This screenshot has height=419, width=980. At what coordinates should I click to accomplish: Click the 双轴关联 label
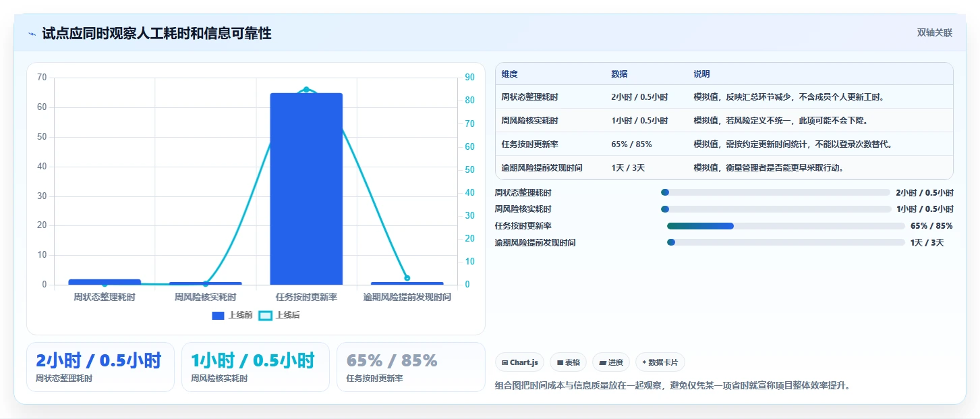coord(934,32)
